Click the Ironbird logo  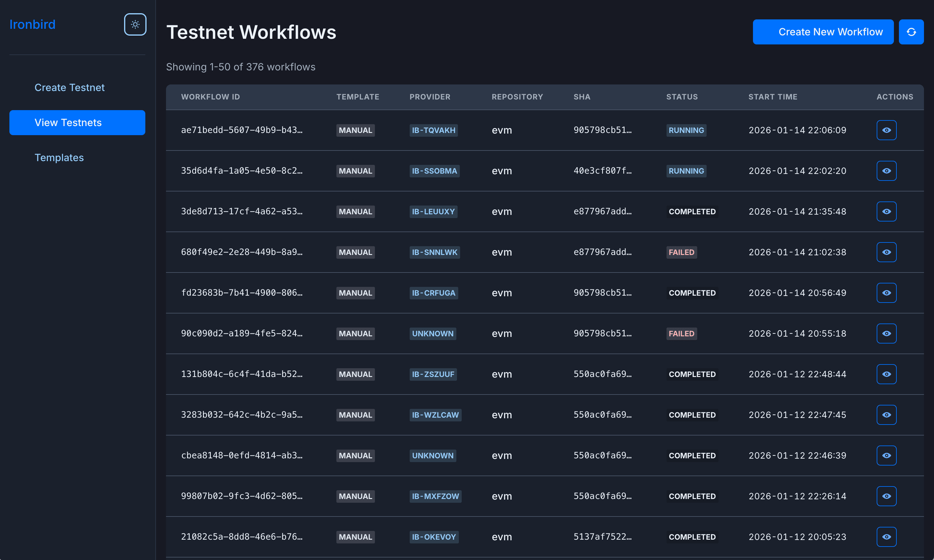(x=33, y=24)
